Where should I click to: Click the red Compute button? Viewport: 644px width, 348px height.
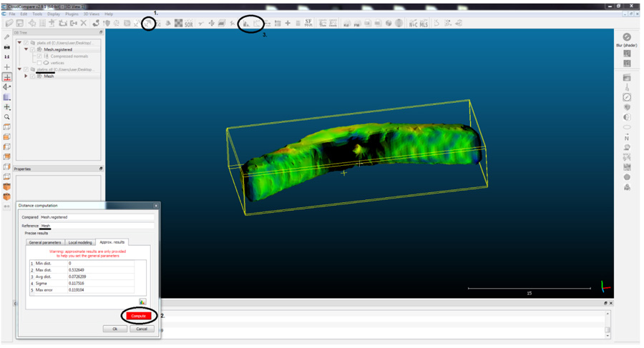[x=139, y=316]
